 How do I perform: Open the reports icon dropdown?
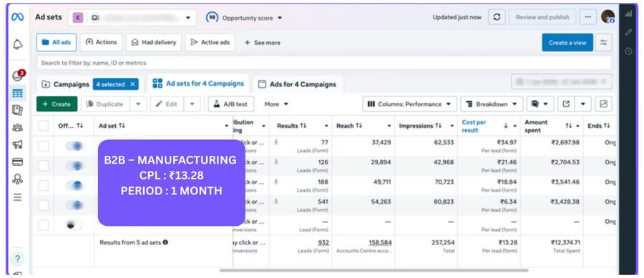540,104
